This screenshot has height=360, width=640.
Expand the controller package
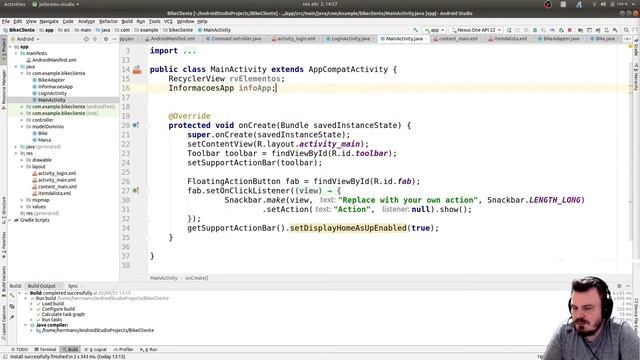tap(22, 120)
